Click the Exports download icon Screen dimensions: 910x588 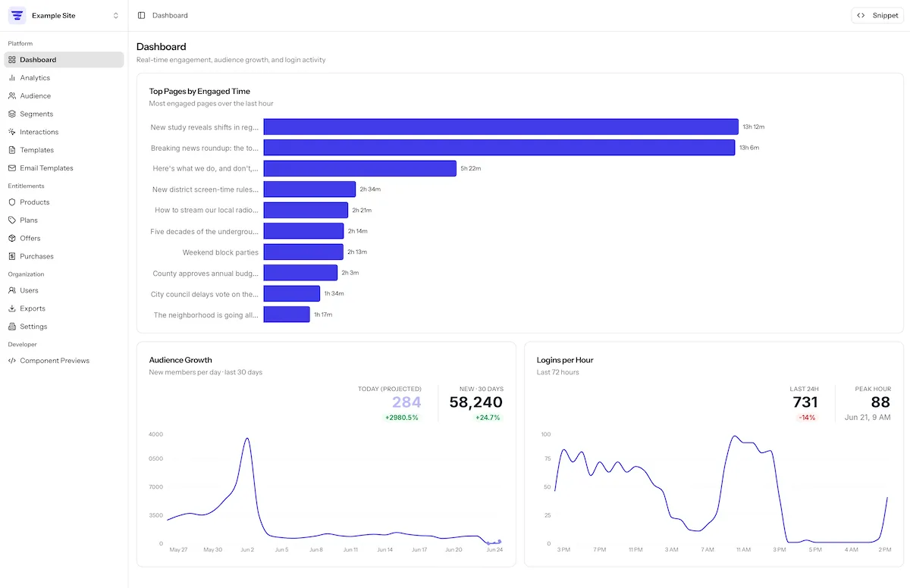coord(12,308)
